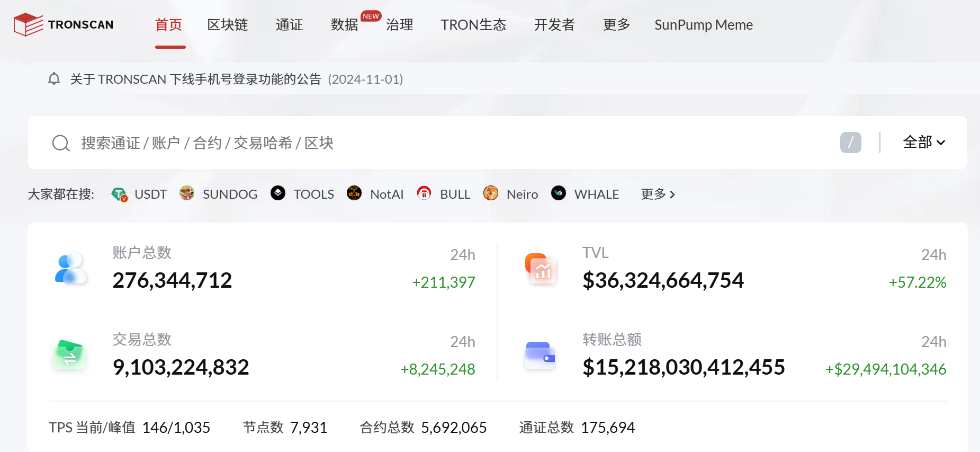
Task: Click the NotAI token icon
Action: tap(354, 193)
